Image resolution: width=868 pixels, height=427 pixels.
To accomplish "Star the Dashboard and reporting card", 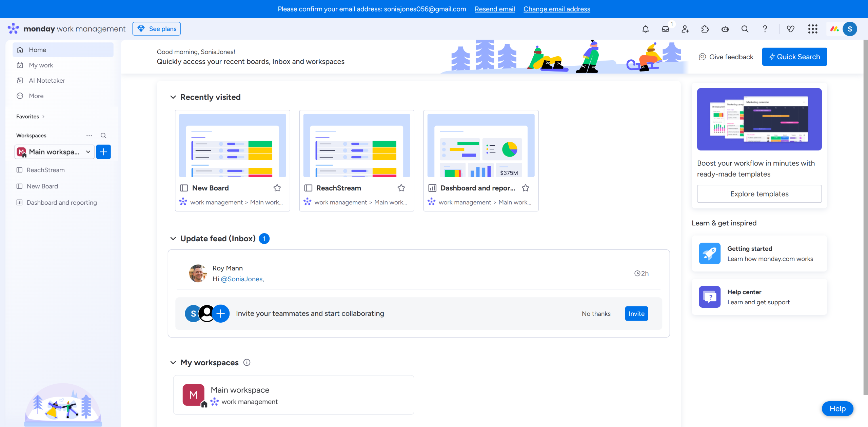I will tap(526, 188).
